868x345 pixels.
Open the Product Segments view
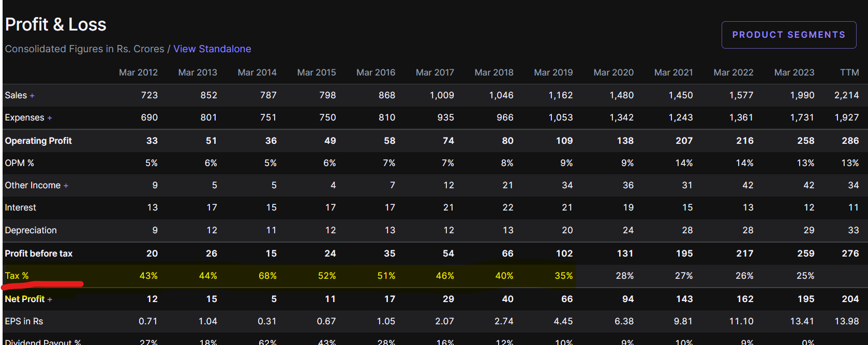tap(788, 35)
